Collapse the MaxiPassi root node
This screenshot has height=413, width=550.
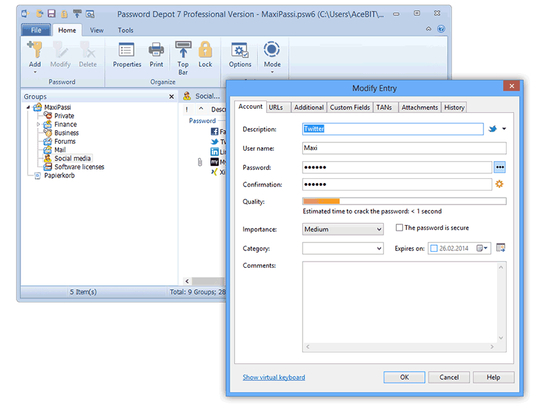point(28,107)
